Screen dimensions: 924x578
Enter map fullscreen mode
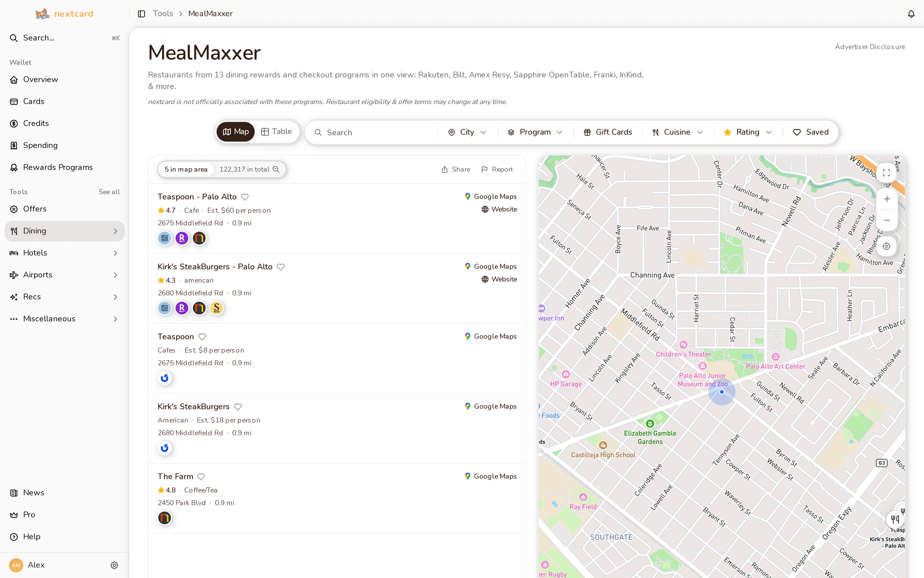point(886,173)
